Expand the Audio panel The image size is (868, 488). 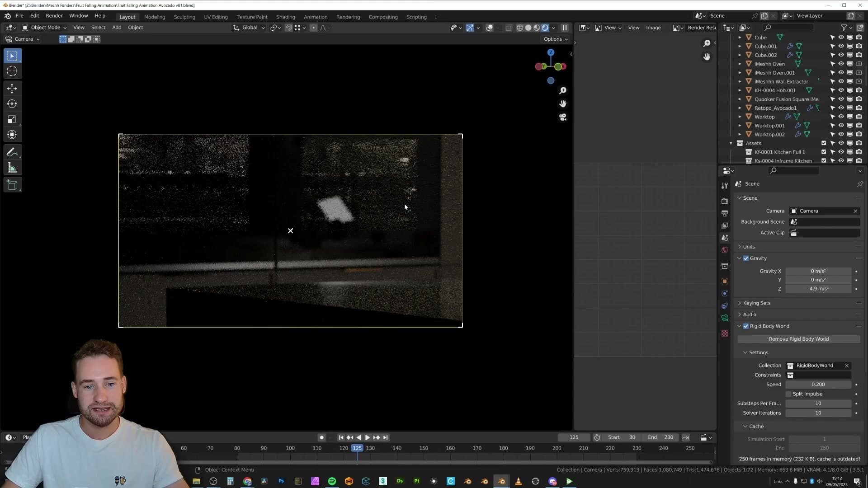[750, 314]
